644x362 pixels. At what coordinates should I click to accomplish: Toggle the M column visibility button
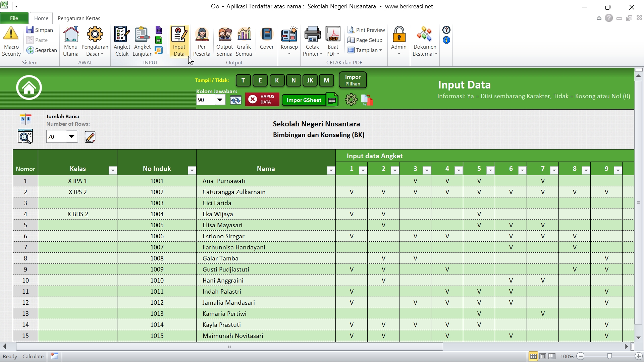(x=326, y=80)
